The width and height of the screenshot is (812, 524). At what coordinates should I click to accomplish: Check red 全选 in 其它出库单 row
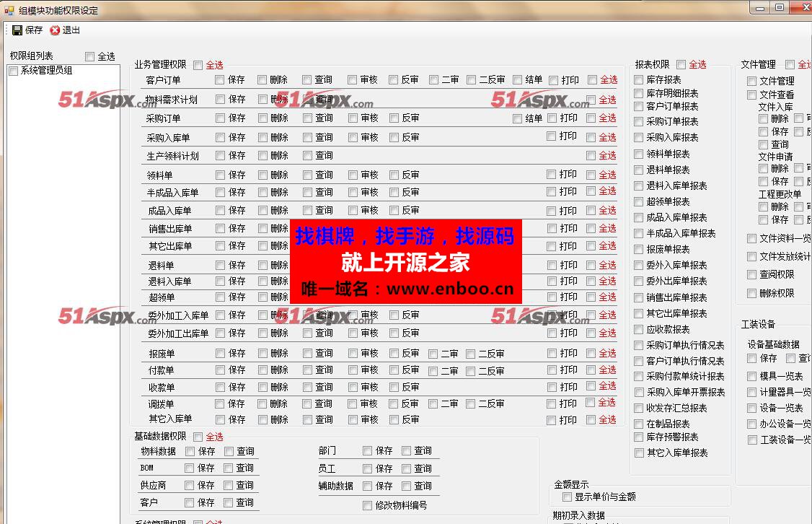[591, 245]
